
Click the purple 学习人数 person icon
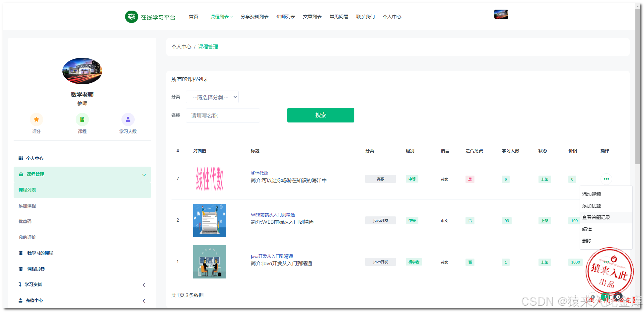pyautogui.click(x=128, y=119)
